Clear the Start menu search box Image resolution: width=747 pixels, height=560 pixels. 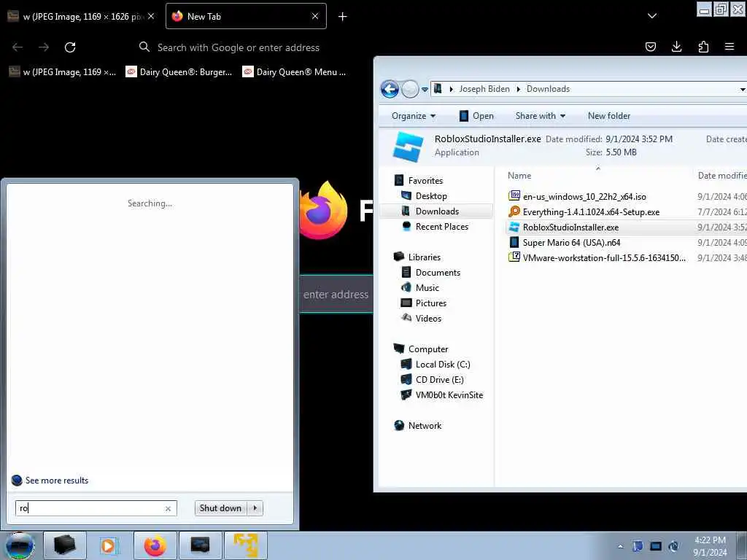coord(168,508)
